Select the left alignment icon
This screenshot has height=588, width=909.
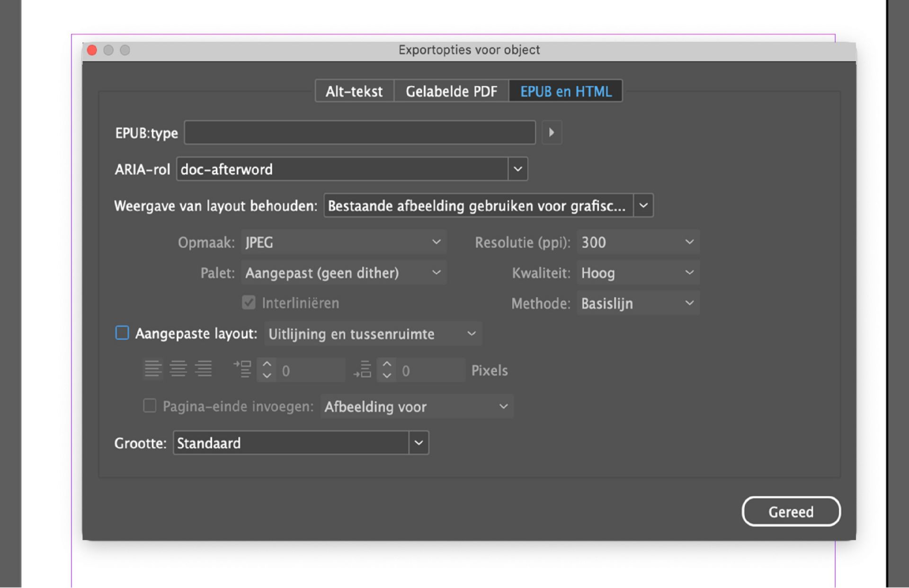152,369
